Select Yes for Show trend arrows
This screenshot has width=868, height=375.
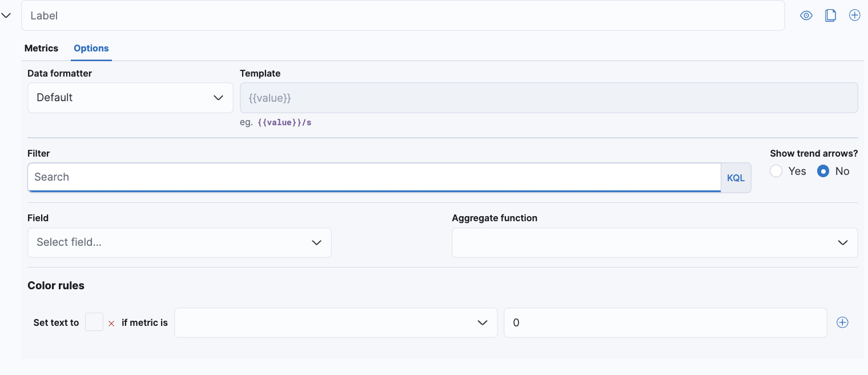click(x=776, y=171)
